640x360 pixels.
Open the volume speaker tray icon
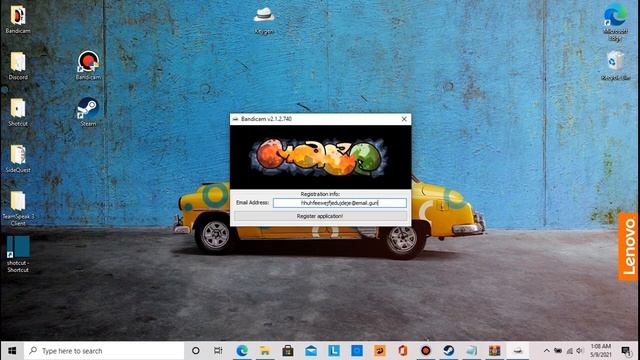point(580,351)
